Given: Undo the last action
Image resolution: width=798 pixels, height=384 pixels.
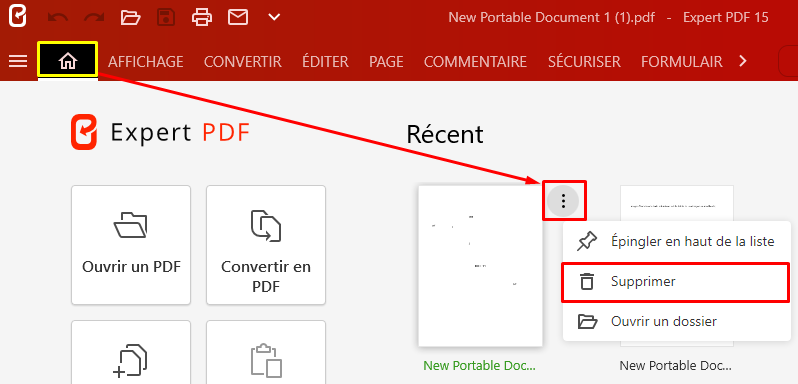Looking at the screenshot, I should 58,18.
